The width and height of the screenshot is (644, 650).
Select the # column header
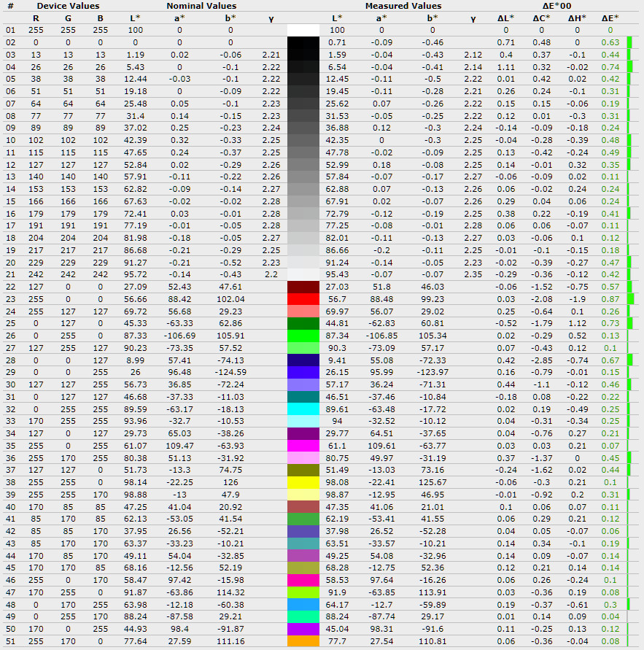pyautogui.click(x=10, y=6)
